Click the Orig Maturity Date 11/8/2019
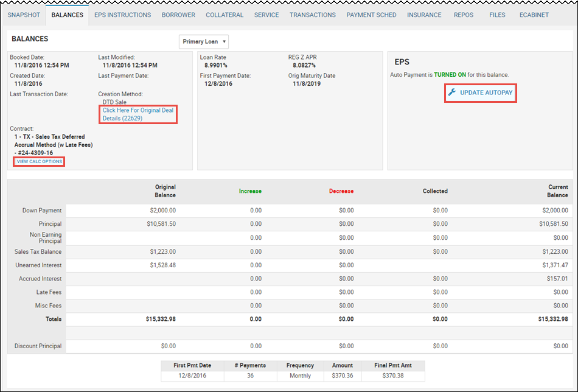 307,84
